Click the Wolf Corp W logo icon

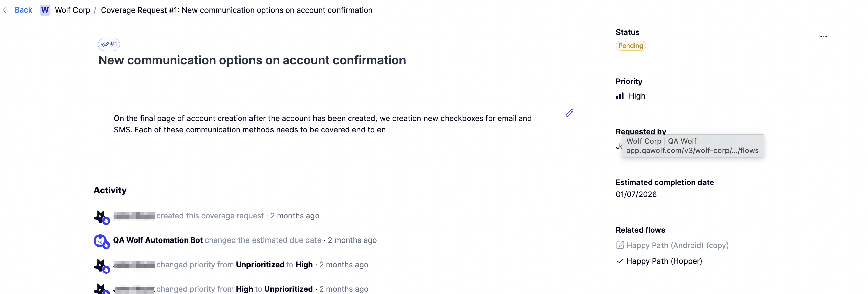[x=45, y=10]
